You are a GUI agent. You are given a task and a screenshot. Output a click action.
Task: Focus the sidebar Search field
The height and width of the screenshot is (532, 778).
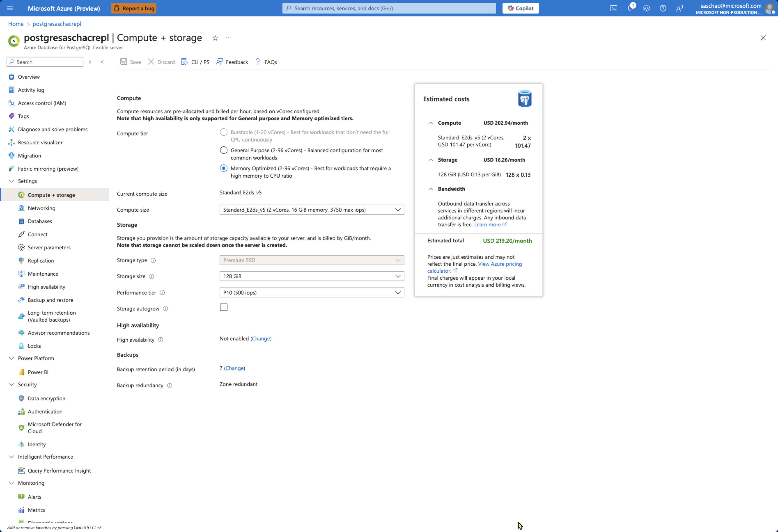click(x=45, y=62)
